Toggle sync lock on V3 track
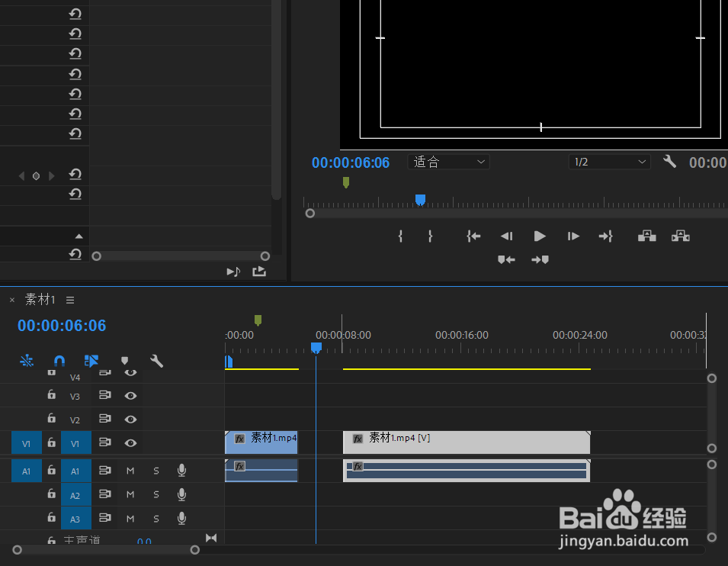 (x=105, y=395)
